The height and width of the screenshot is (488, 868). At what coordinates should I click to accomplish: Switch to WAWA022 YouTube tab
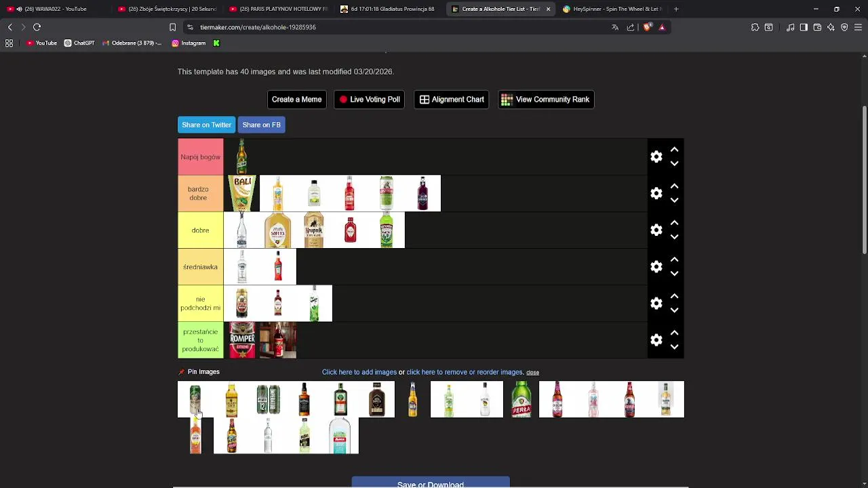pyautogui.click(x=56, y=9)
